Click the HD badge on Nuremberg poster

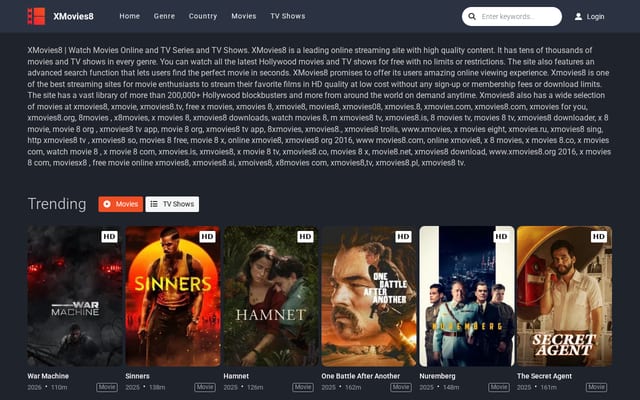click(501, 236)
